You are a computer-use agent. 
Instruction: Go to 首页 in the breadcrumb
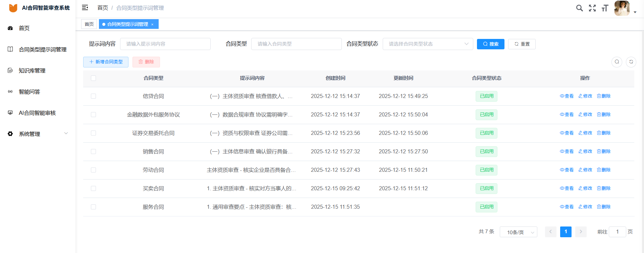click(103, 8)
